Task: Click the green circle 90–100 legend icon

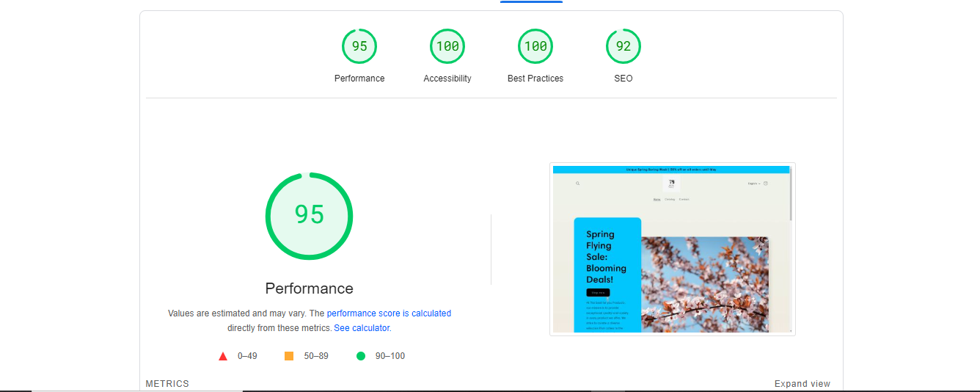Action: [x=361, y=356]
